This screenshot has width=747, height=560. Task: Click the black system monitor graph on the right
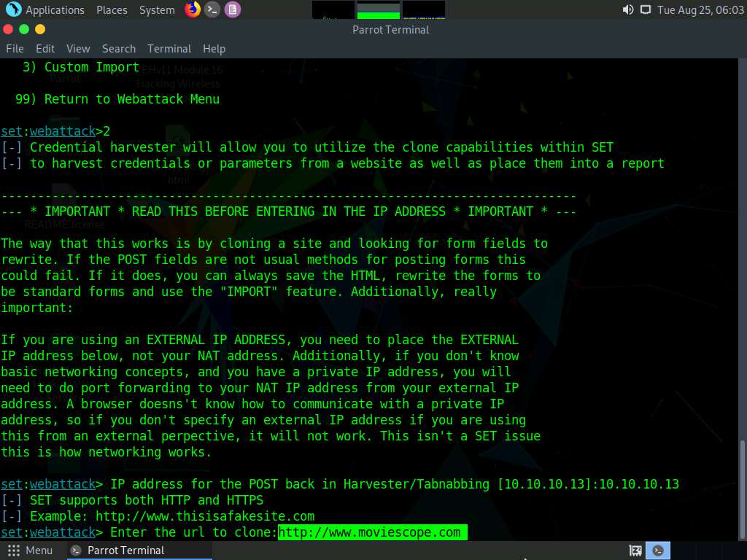pyautogui.click(x=424, y=10)
